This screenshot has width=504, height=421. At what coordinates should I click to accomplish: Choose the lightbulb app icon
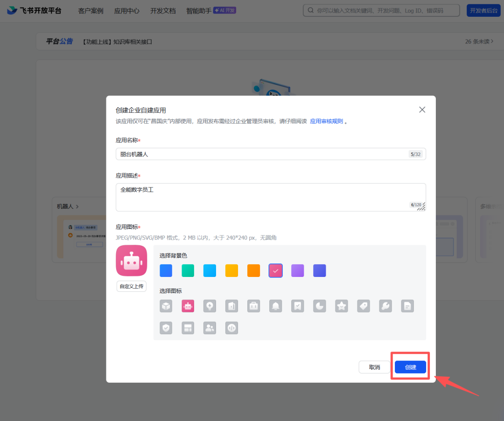(x=210, y=306)
